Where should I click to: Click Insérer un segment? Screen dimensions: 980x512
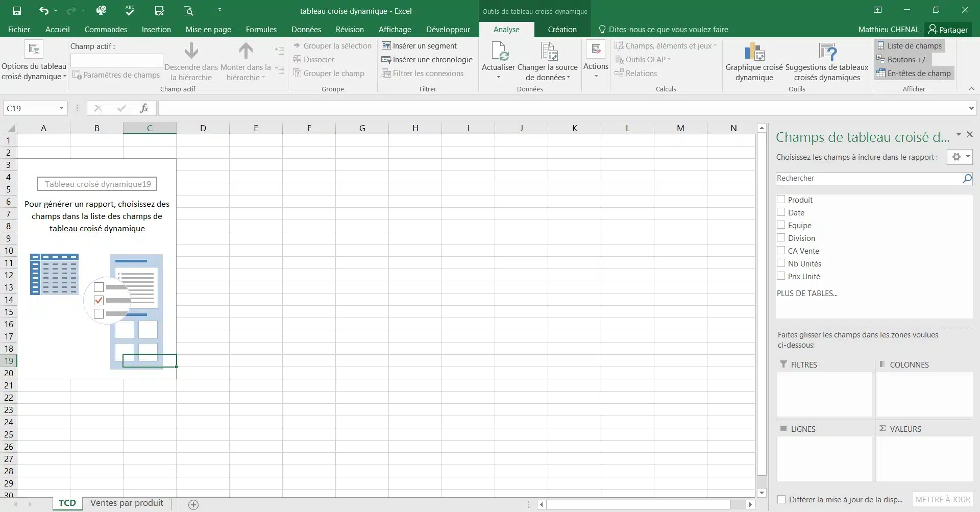pyautogui.click(x=419, y=46)
